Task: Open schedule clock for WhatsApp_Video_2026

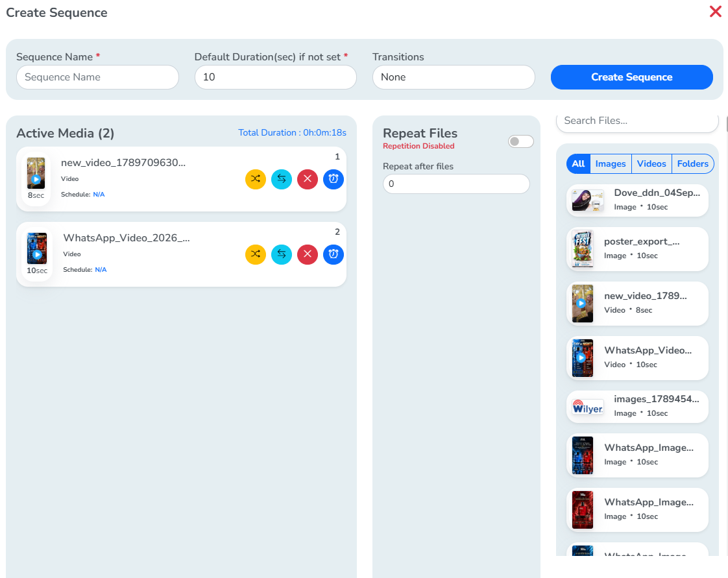Action: [334, 254]
